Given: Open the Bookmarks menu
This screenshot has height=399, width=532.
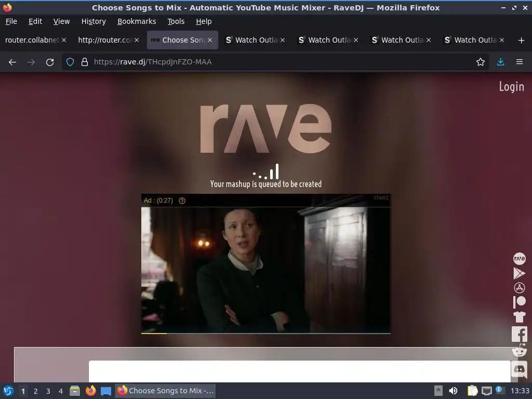Looking at the screenshot, I should tap(137, 21).
